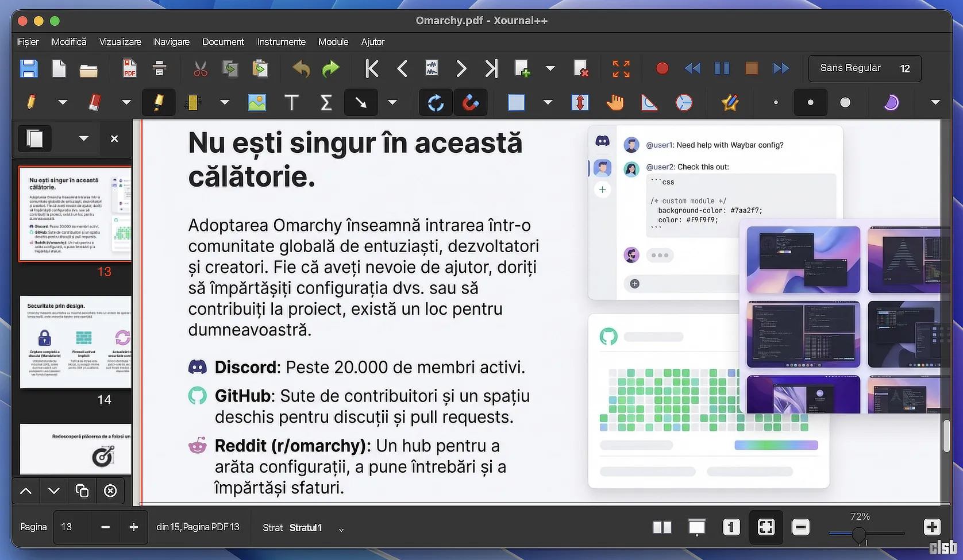Image resolution: width=963 pixels, height=560 pixels.
Task: Select the Hand tool
Action: tap(615, 103)
